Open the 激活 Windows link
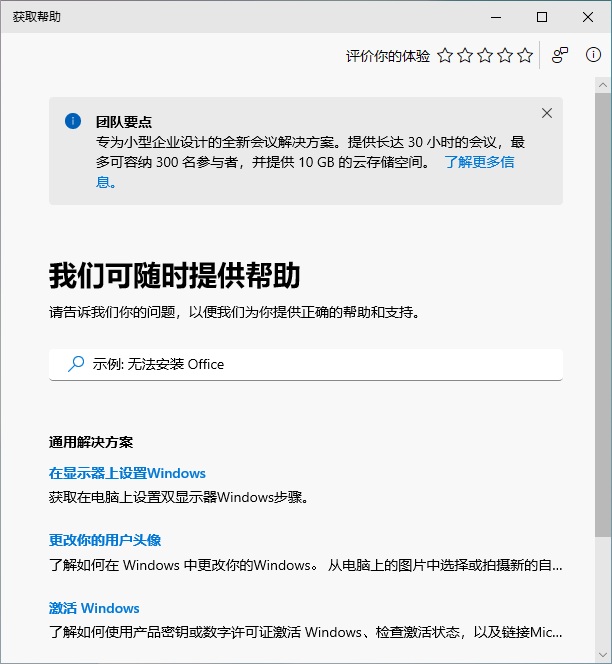 pos(94,608)
